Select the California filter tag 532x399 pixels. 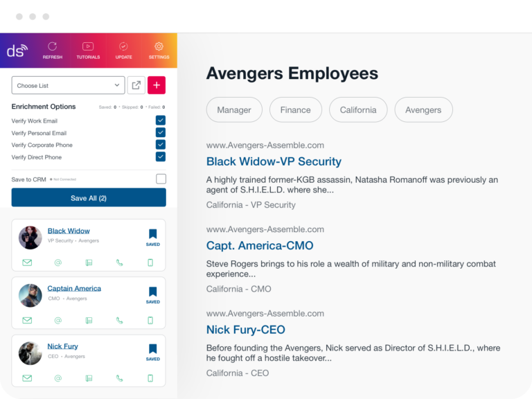point(358,110)
